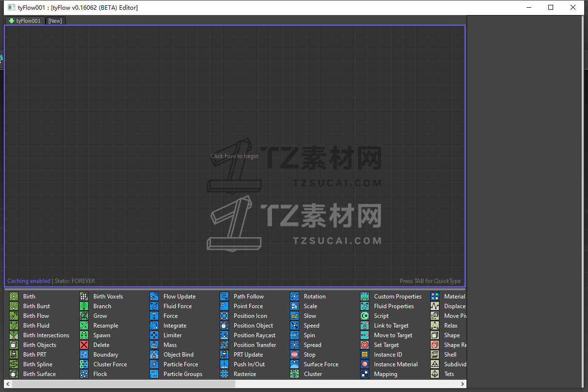Select the Rasterize operator icon
The image size is (588, 392).
coord(224,374)
